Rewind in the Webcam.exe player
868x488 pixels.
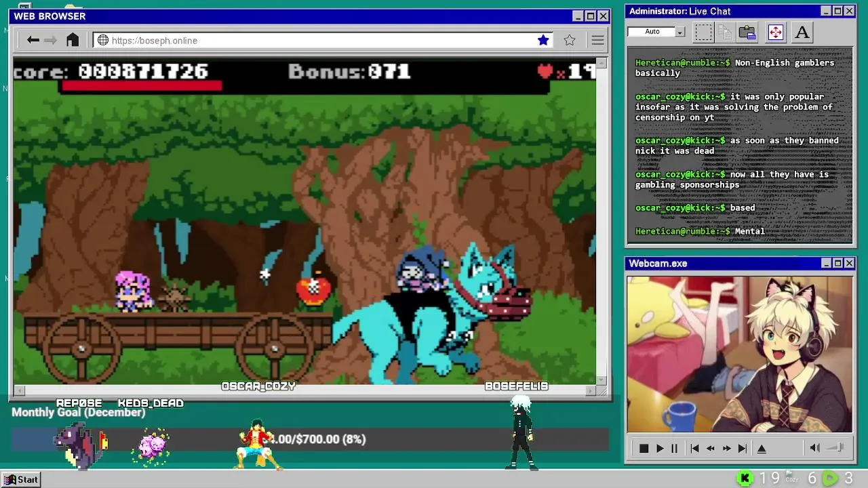tap(710, 448)
